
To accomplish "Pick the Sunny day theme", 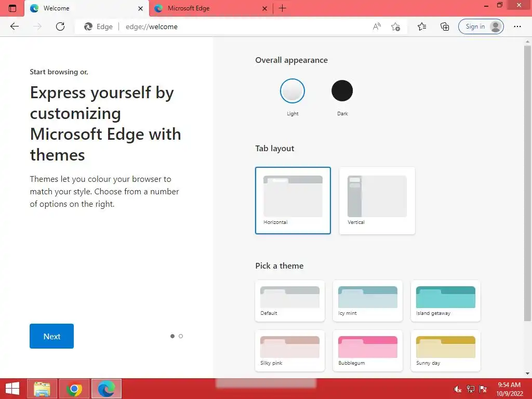I will (445, 351).
